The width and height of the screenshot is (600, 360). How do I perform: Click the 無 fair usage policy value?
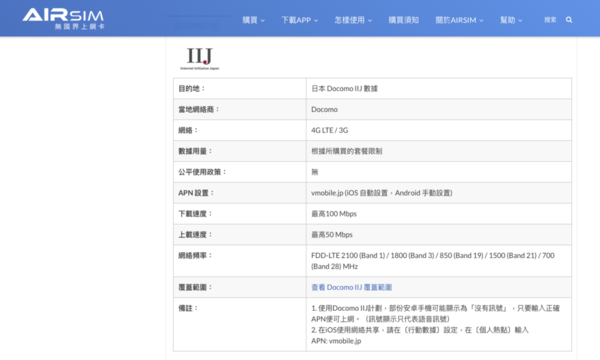[x=315, y=172]
